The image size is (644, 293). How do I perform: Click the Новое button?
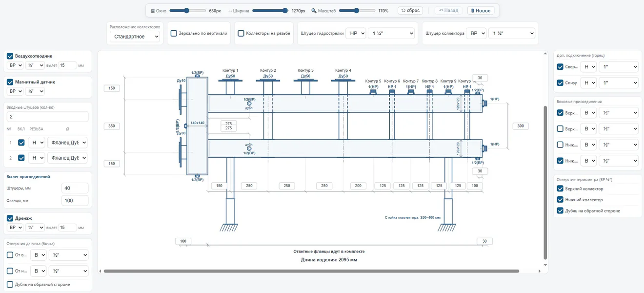tap(481, 10)
